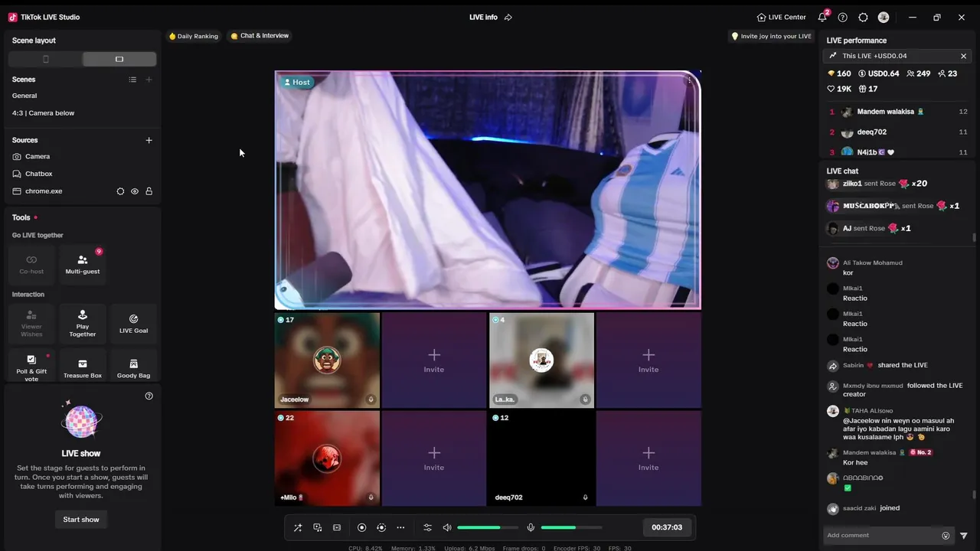Click Invite joy into your LIVE
Image resolution: width=980 pixels, height=551 pixels.
click(771, 36)
